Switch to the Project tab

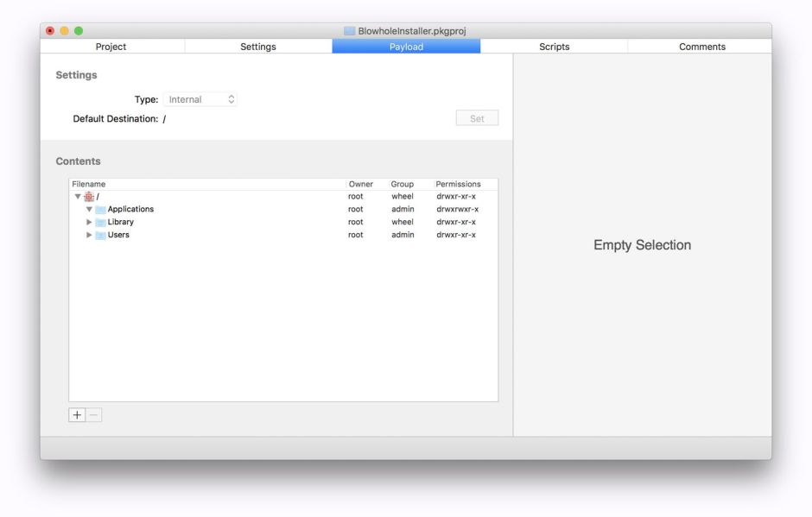(x=111, y=47)
